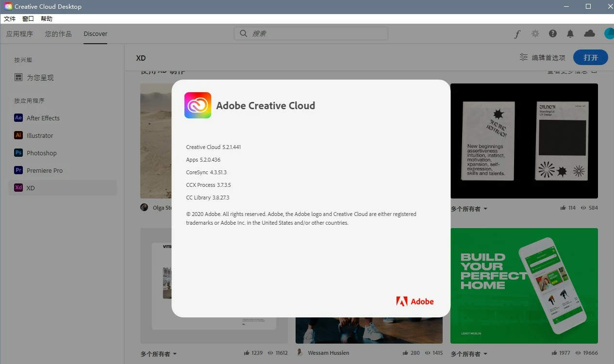
Task: Select XD in the sidebar
Action: click(x=63, y=188)
